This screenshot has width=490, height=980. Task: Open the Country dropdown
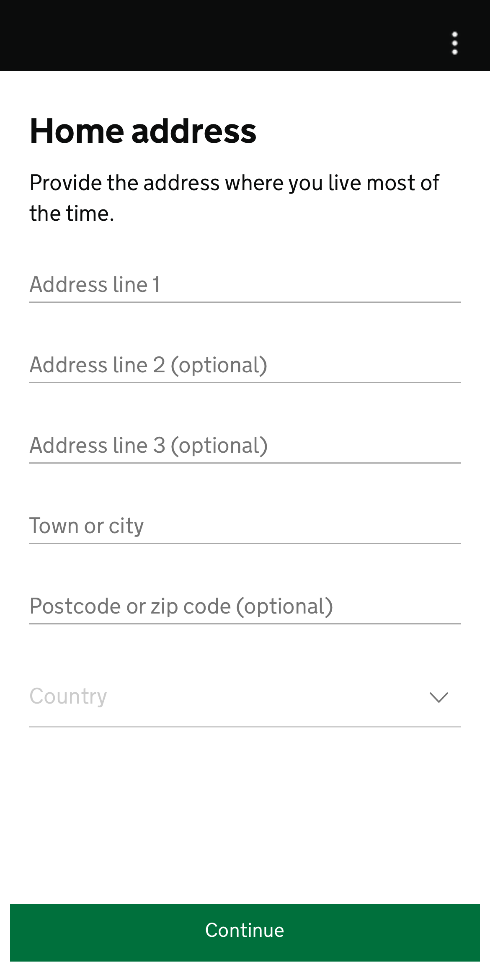click(245, 697)
